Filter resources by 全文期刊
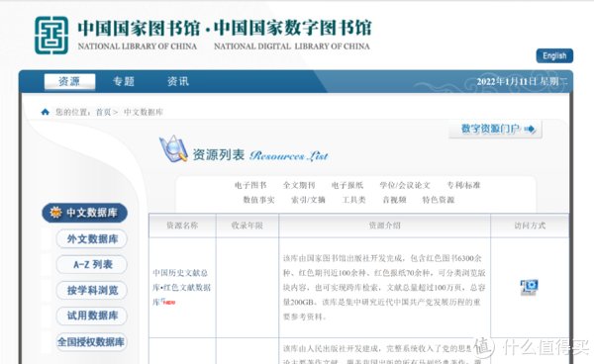Image resolution: width=594 pixels, height=364 pixels. (x=299, y=185)
